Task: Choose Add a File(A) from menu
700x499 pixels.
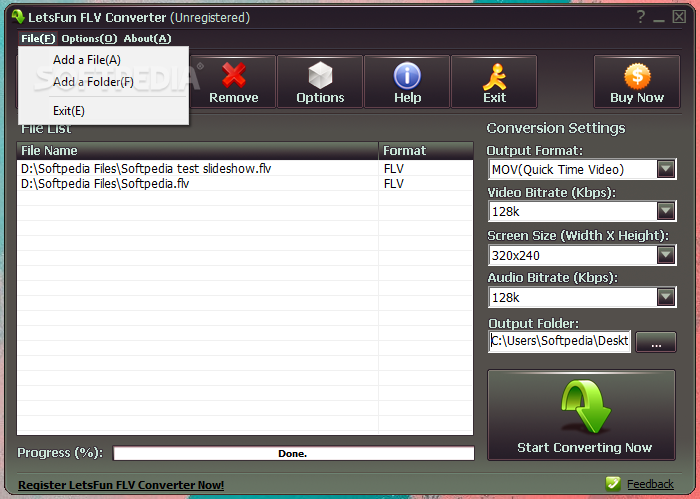Action: [104, 60]
